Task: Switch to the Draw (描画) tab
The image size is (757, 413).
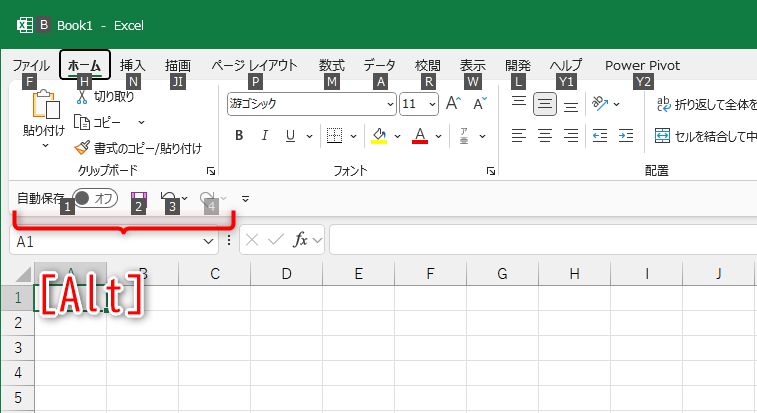Action: click(178, 65)
